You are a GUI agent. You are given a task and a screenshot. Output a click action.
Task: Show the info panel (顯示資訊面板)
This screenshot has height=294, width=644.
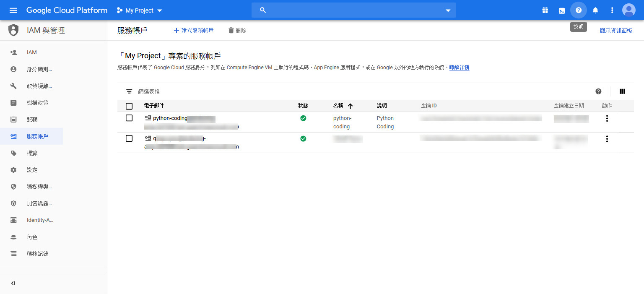pyautogui.click(x=616, y=31)
